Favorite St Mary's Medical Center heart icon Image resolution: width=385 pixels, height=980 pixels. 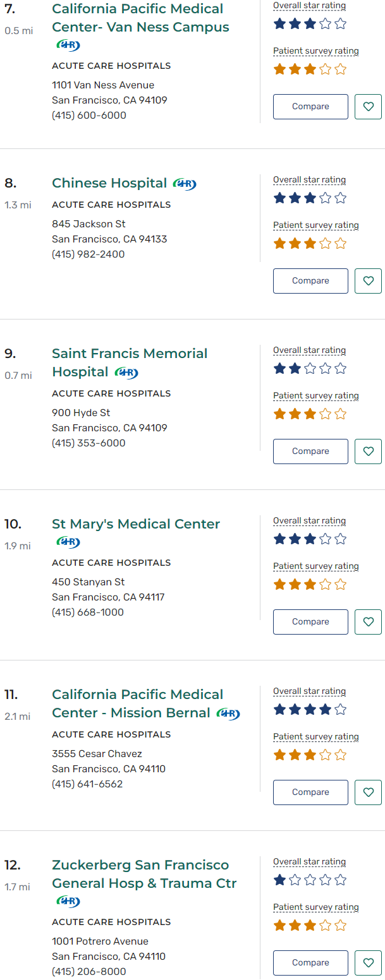[368, 622]
